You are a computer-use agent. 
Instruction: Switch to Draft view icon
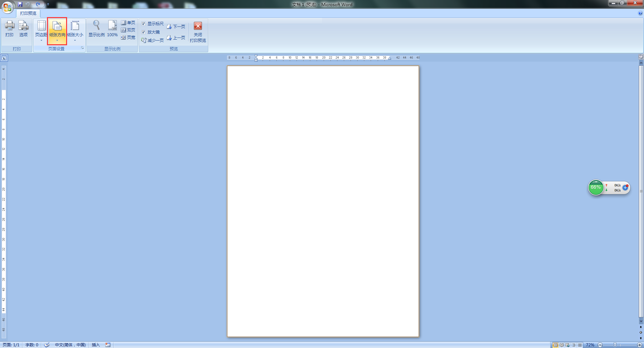[580, 345]
